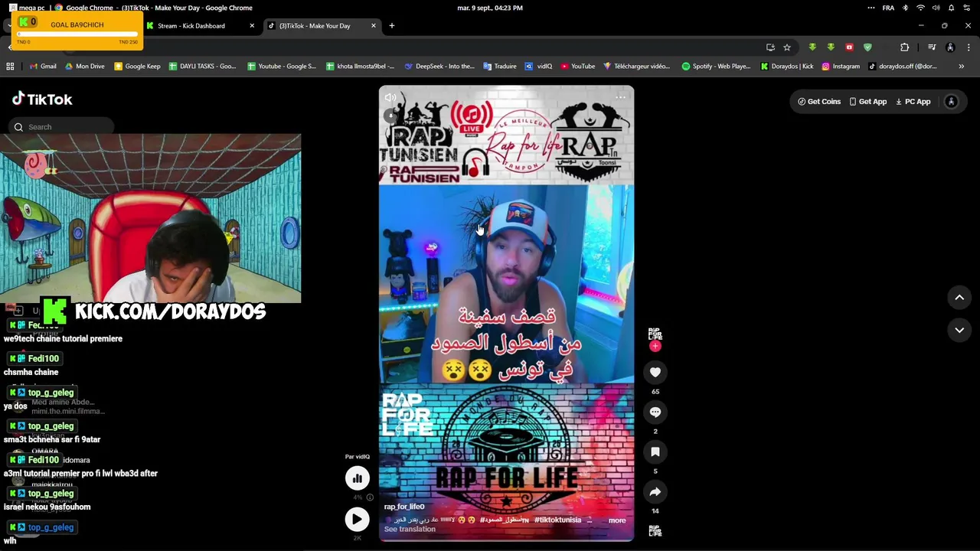Open the vidIQ bookmark
Viewport: 980px width, 551px height.
click(538, 67)
